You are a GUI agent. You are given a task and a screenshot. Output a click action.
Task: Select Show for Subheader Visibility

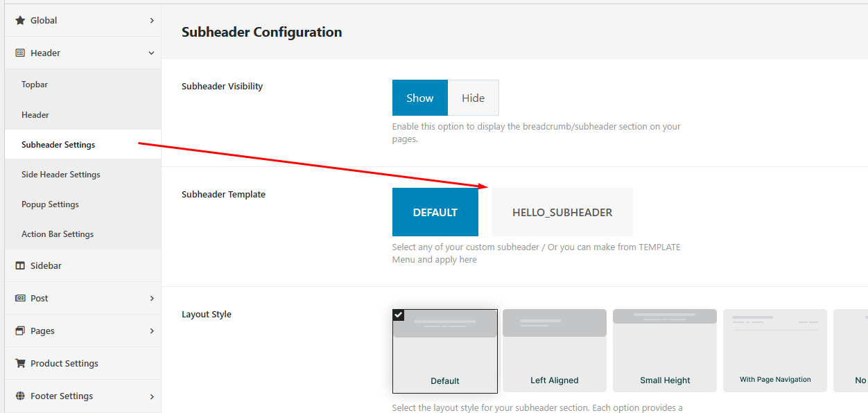tap(419, 98)
